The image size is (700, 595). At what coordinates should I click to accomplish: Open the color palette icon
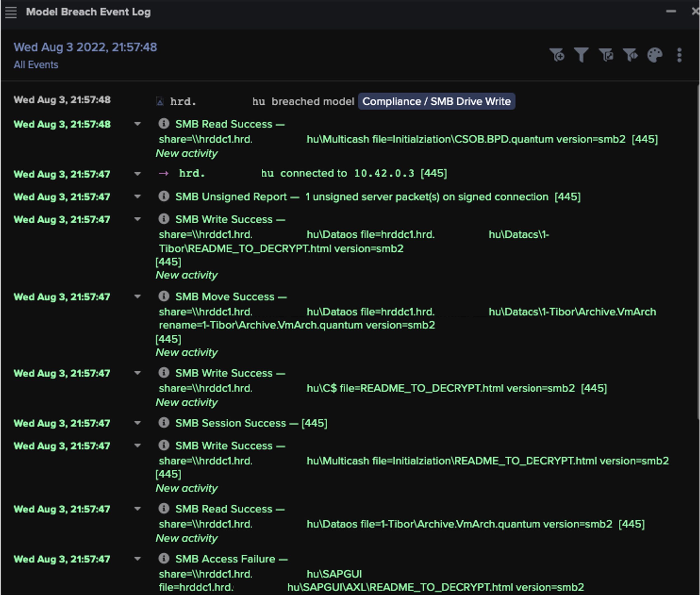point(655,55)
